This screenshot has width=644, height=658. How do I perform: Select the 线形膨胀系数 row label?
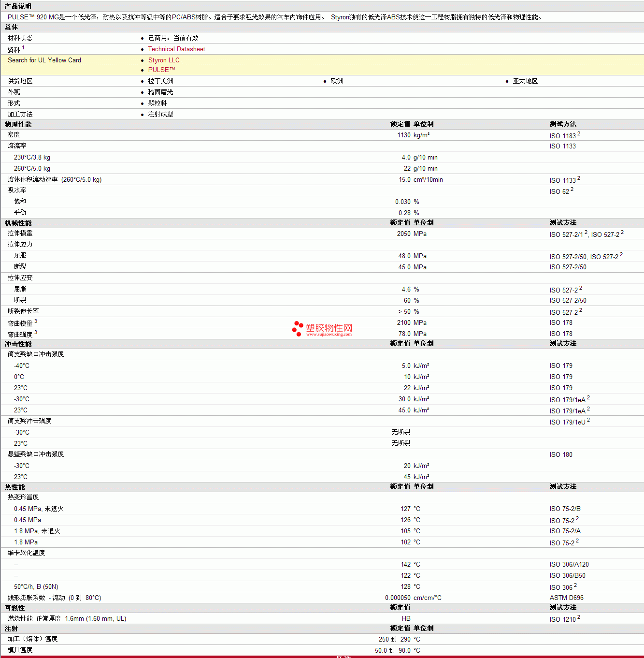tap(54, 598)
